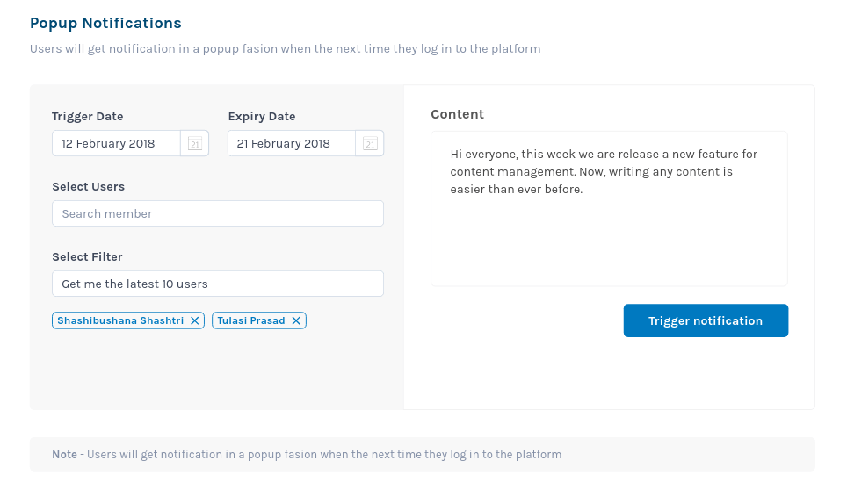This screenshot has width=847, height=504.
Task: Click the Expiry Date label
Action: [x=262, y=117]
